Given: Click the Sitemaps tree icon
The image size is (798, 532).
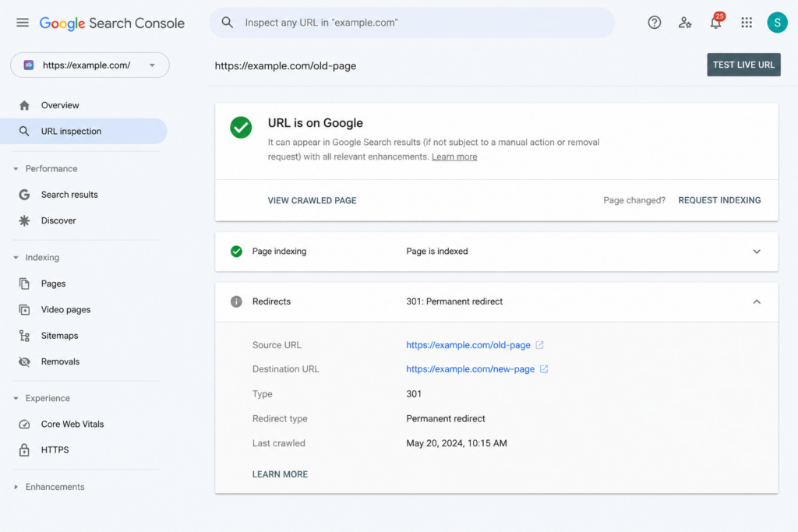Looking at the screenshot, I should click(x=24, y=336).
